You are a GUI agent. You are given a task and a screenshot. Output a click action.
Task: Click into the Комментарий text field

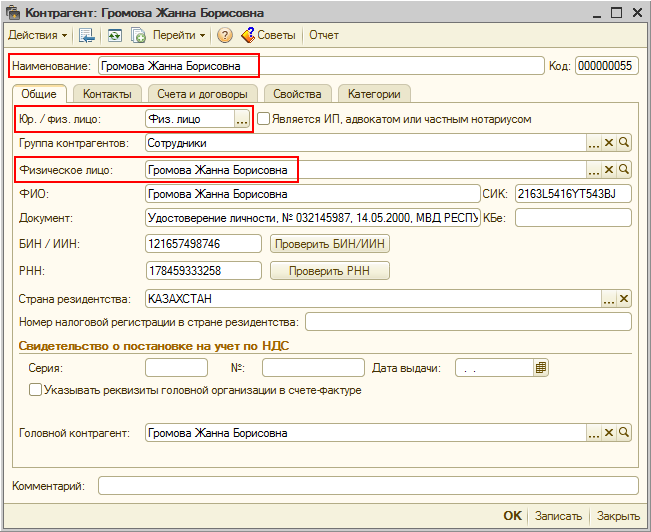click(x=367, y=486)
